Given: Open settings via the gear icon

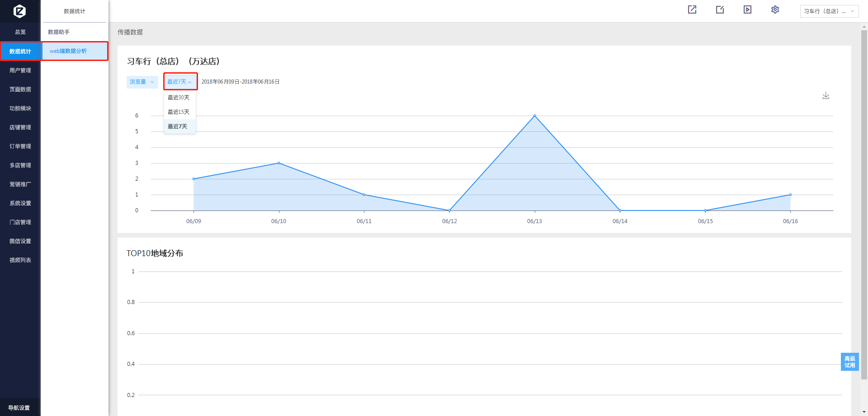Looking at the screenshot, I should tap(775, 9).
